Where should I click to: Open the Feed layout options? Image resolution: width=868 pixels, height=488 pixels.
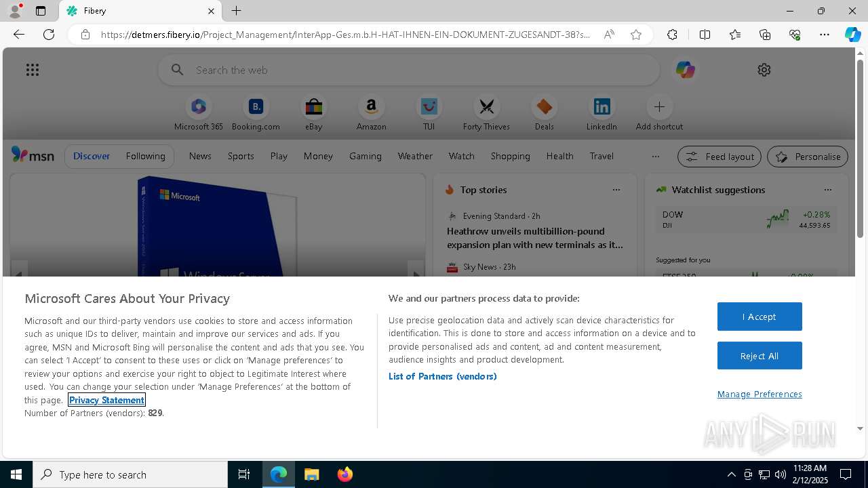click(x=719, y=157)
